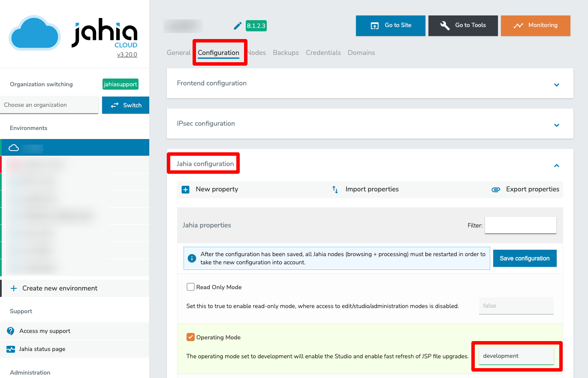Open Monitoring via the orange button
588x378 pixels.
pyautogui.click(x=536, y=26)
